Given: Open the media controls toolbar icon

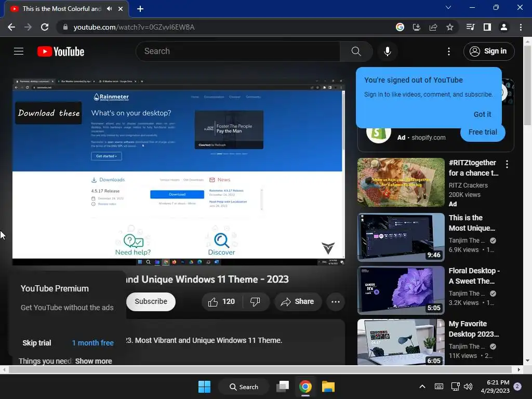Looking at the screenshot, I should pyautogui.click(x=470, y=27).
